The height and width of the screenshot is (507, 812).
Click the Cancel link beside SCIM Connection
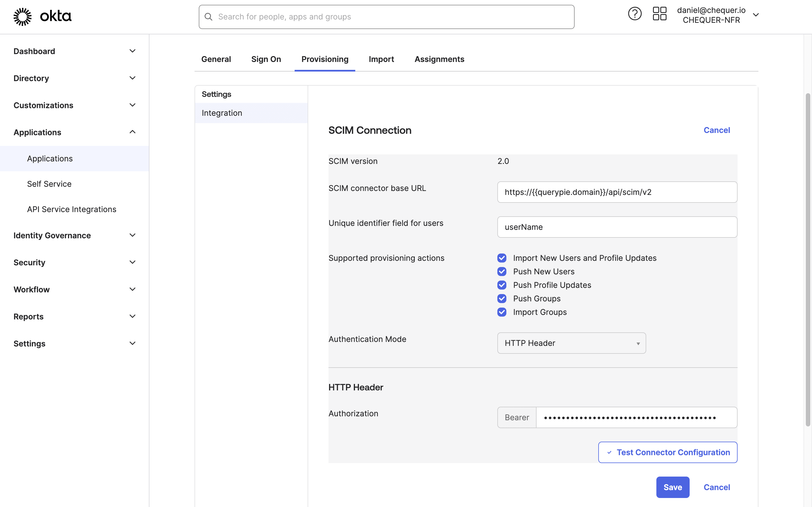(x=717, y=130)
